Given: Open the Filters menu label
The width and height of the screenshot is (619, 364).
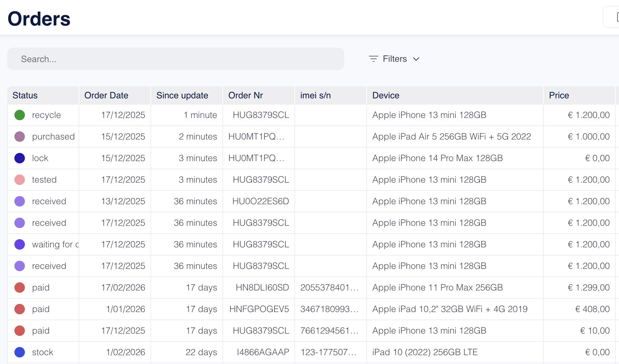Looking at the screenshot, I should [395, 59].
